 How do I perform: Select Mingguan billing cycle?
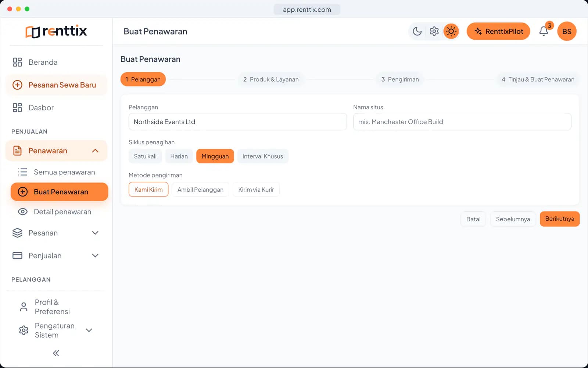(x=215, y=156)
